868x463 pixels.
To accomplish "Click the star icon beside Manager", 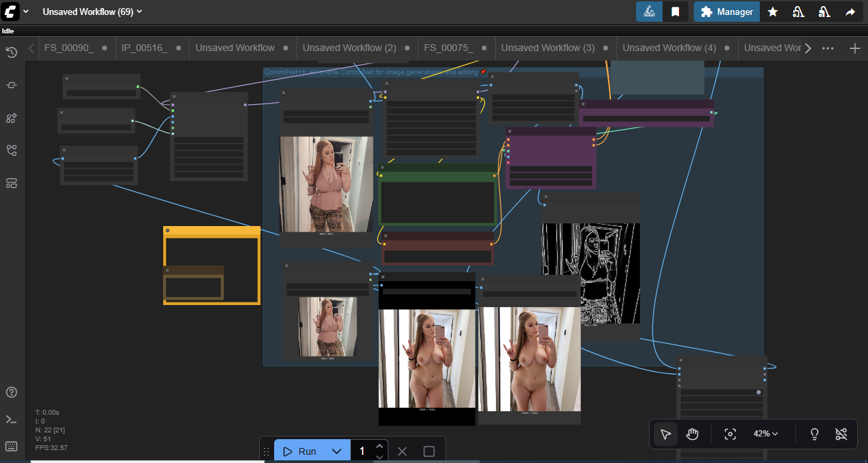I will (x=773, y=12).
